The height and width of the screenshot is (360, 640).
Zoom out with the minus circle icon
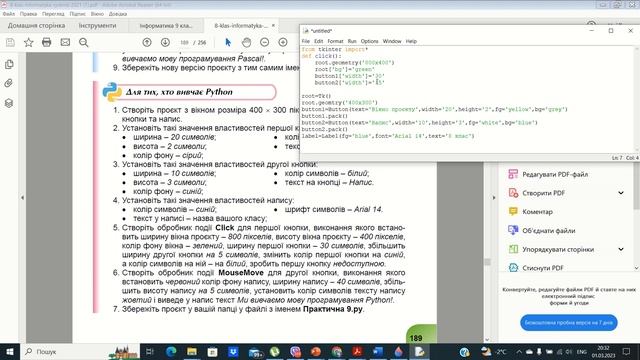264,42
